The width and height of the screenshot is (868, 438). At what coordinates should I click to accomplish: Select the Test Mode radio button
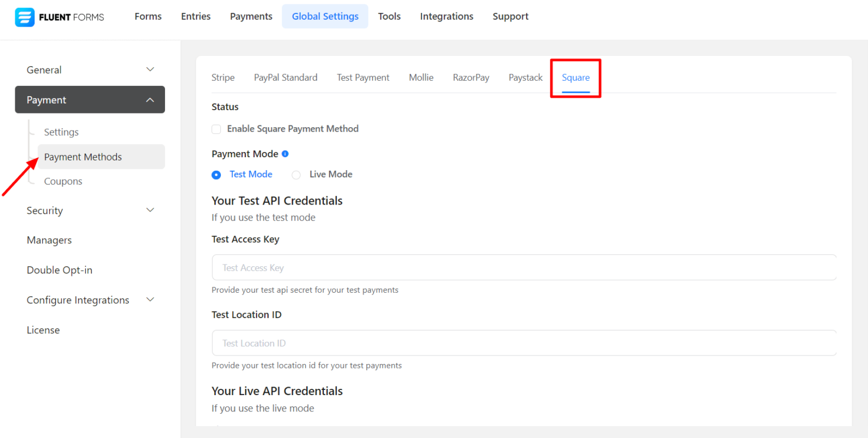[x=216, y=175]
